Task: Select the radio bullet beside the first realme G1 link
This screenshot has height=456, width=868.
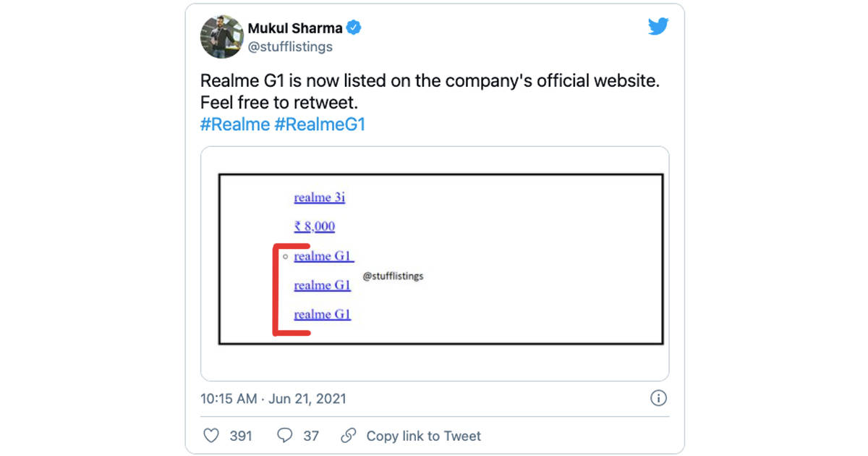Action: 284,256
